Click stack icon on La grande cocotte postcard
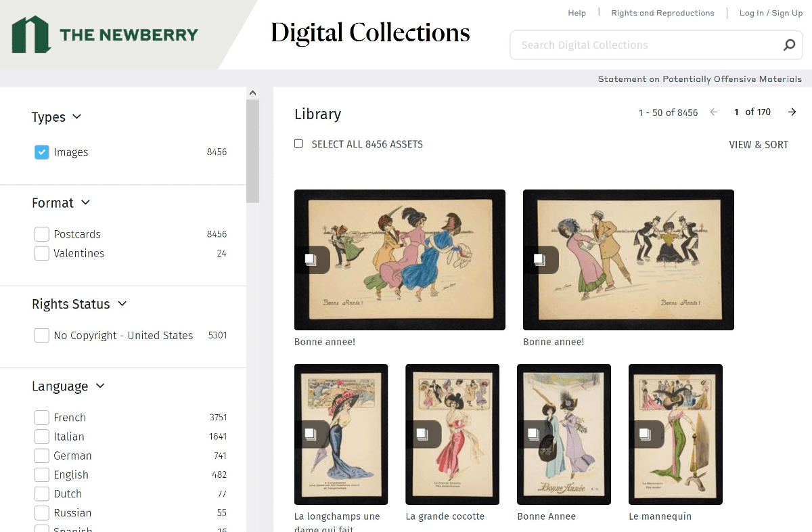This screenshot has width=812, height=532. pos(422,434)
